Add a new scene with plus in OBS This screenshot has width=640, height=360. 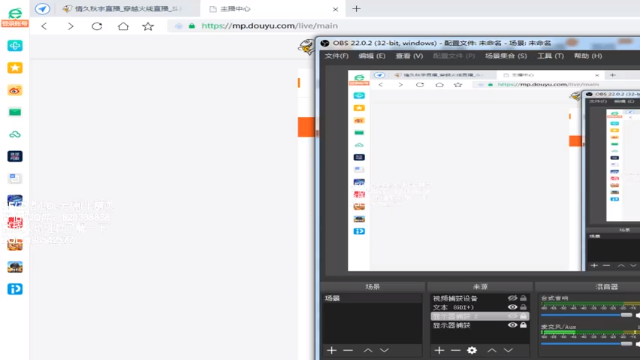click(x=331, y=350)
